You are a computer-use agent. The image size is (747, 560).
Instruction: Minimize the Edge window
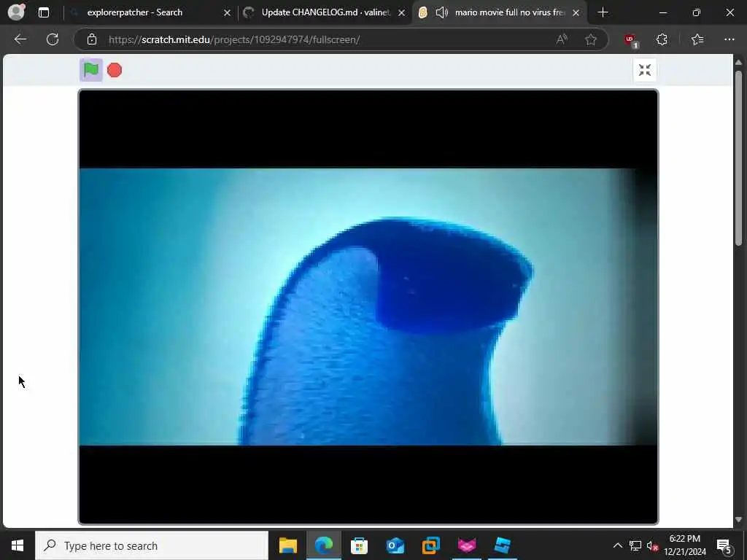(x=662, y=12)
